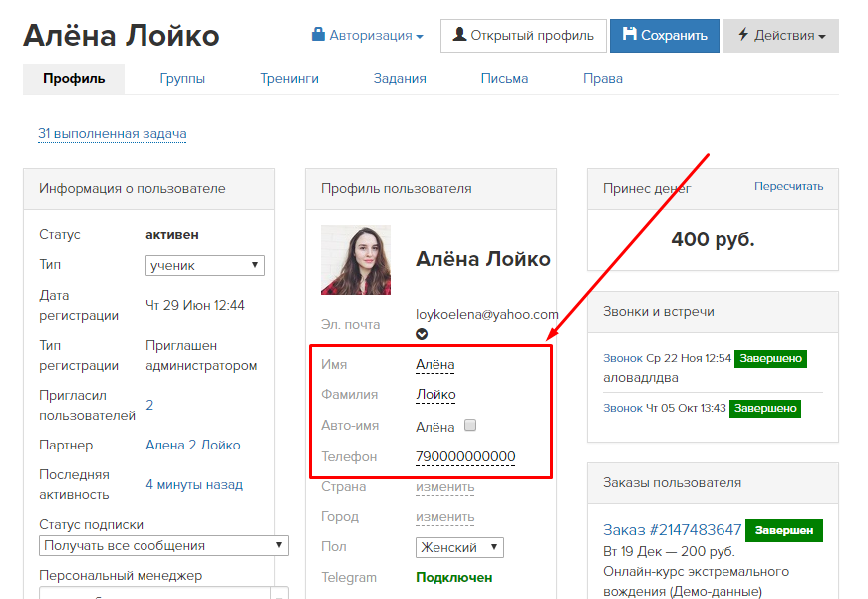Click the Приглашен администратором text
Screen dimensions: 868x599
point(201,356)
